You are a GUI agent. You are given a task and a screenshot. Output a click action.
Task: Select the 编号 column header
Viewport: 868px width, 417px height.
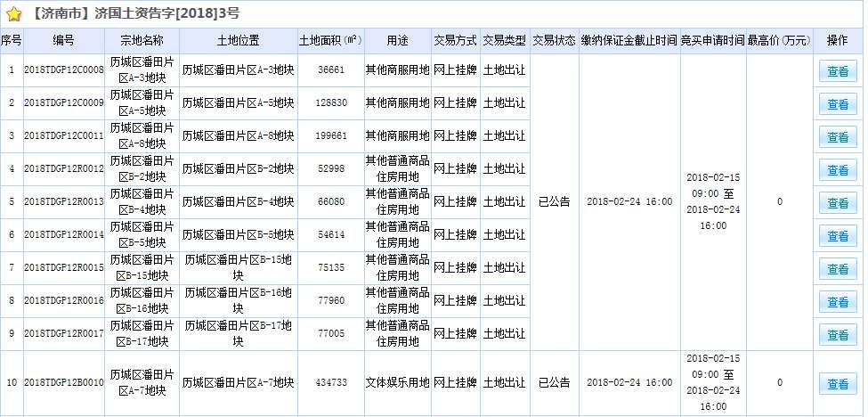point(64,41)
